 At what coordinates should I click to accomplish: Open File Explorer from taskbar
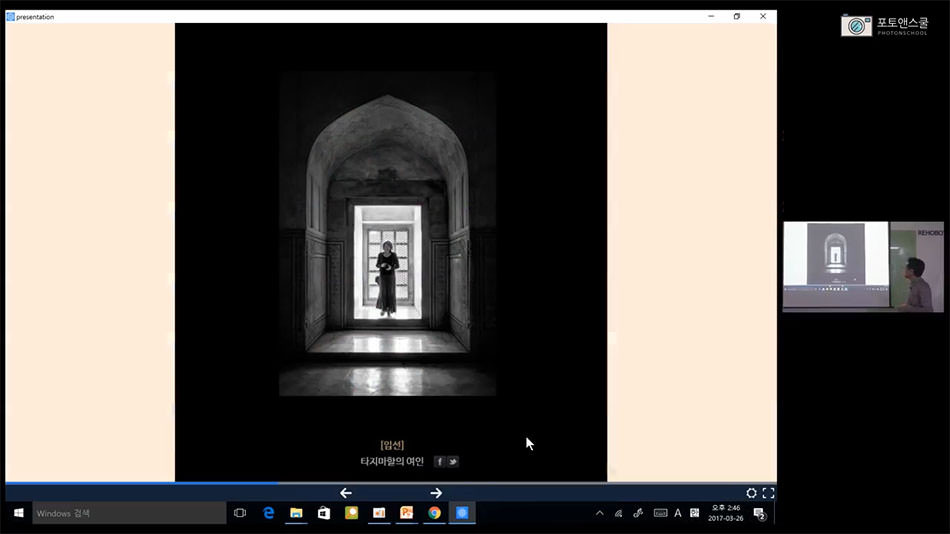point(296,513)
